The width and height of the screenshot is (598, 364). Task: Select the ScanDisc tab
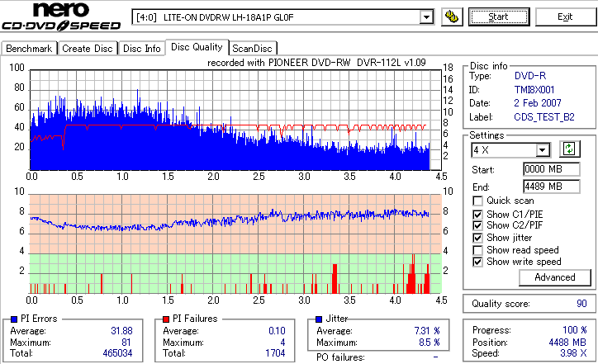252,49
